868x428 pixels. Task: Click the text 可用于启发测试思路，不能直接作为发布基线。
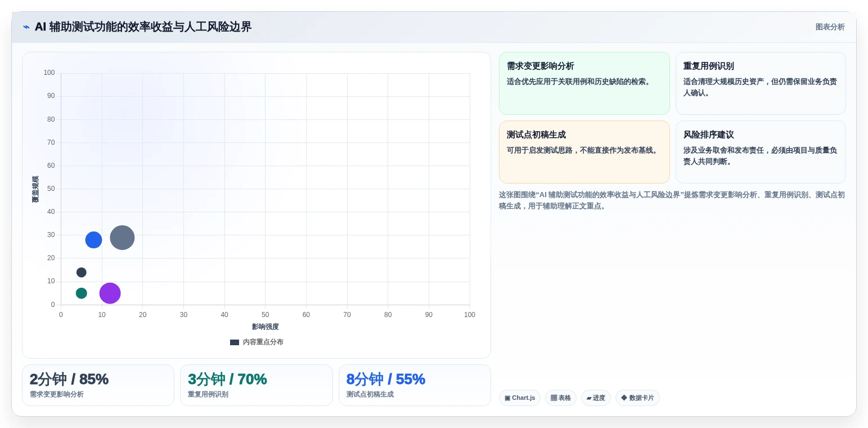tap(583, 150)
